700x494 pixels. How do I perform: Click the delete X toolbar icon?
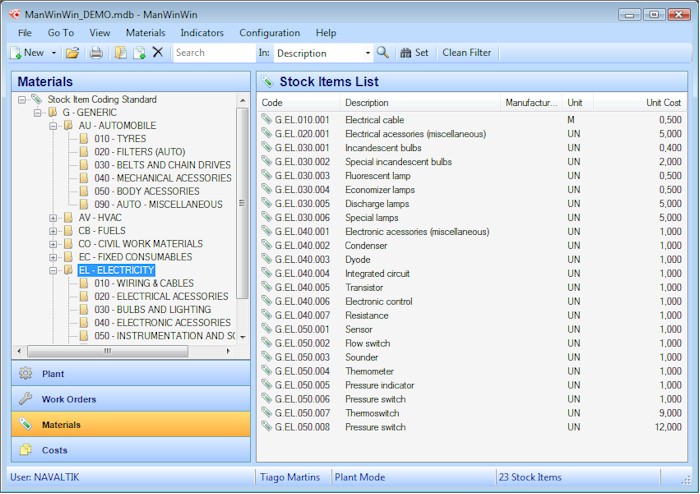coord(158,52)
